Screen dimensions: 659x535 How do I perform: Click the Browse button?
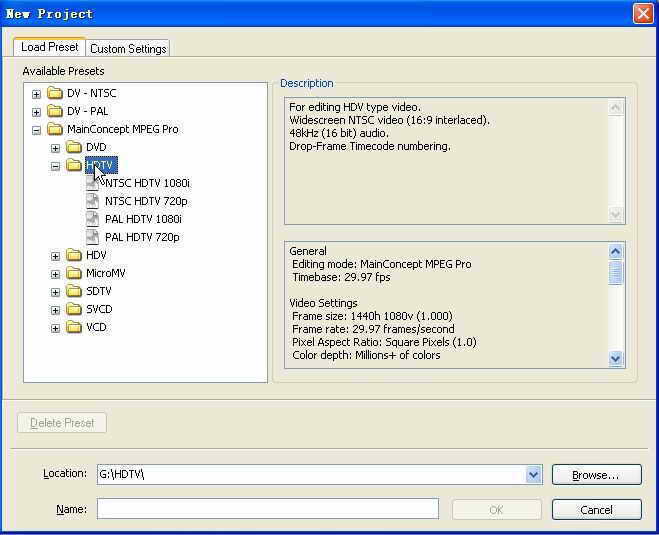click(x=596, y=475)
